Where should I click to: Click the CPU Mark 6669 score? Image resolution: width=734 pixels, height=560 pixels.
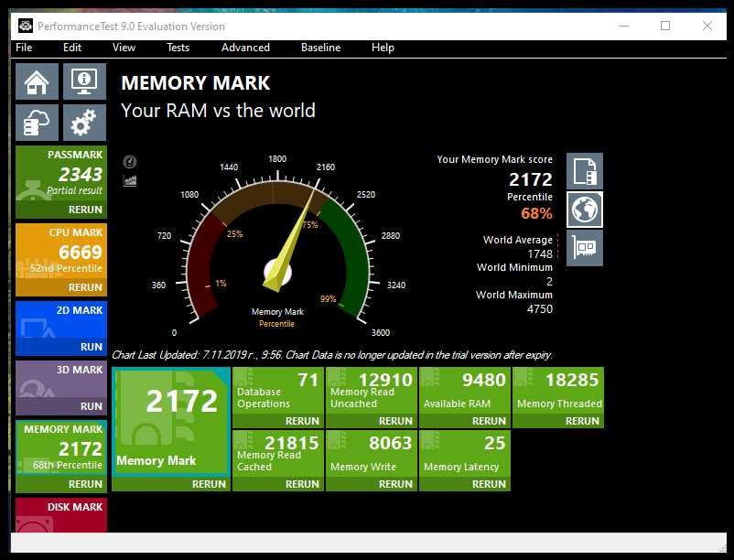pyautogui.click(x=80, y=253)
